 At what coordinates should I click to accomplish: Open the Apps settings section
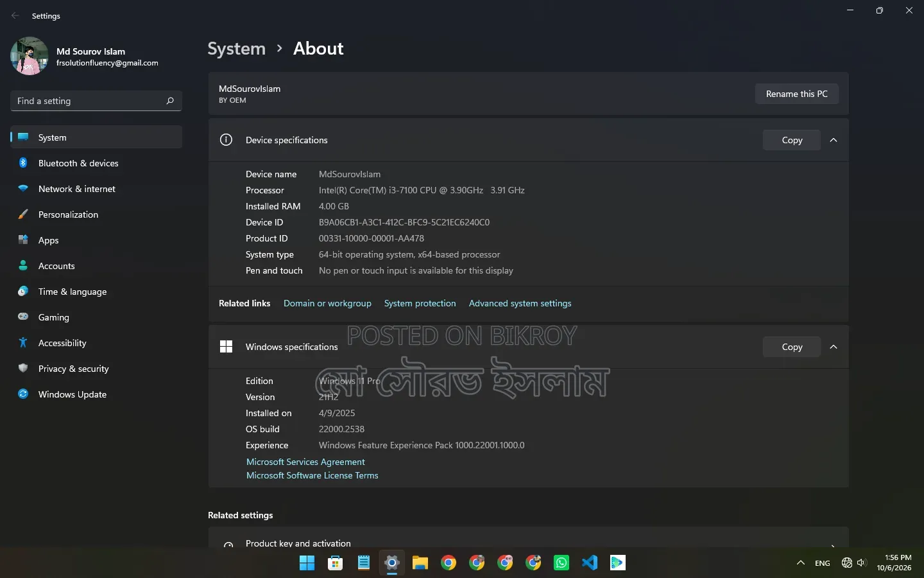click(x=96, y=240)
